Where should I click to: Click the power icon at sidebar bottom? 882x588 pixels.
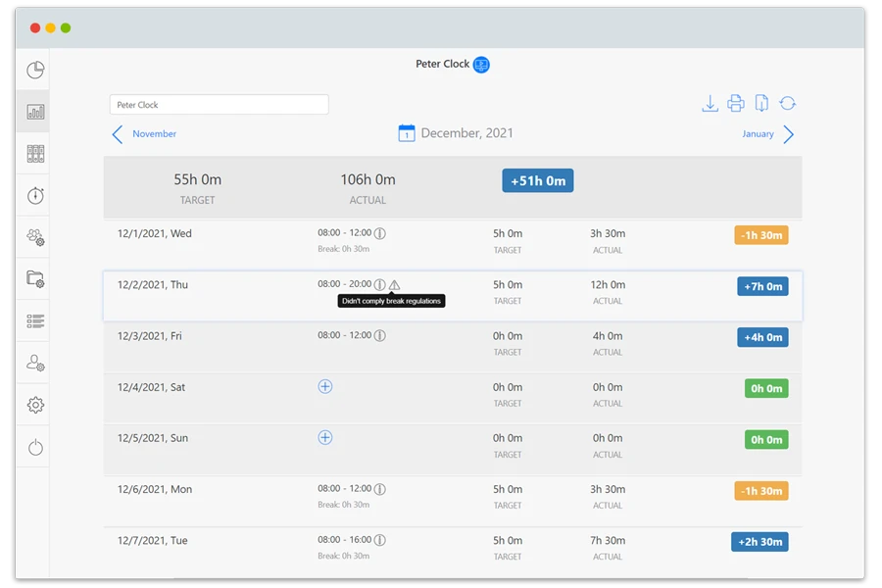(33, 446)
